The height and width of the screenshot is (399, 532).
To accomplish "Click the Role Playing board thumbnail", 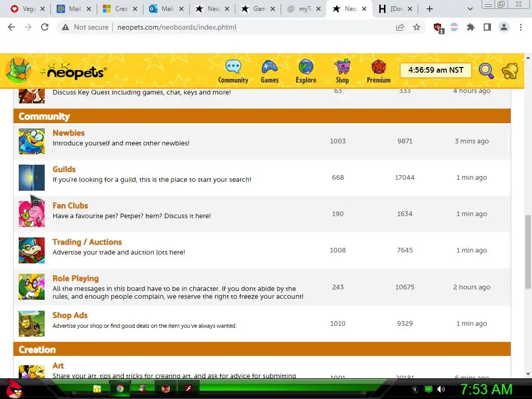I will (x=32, y=287).
